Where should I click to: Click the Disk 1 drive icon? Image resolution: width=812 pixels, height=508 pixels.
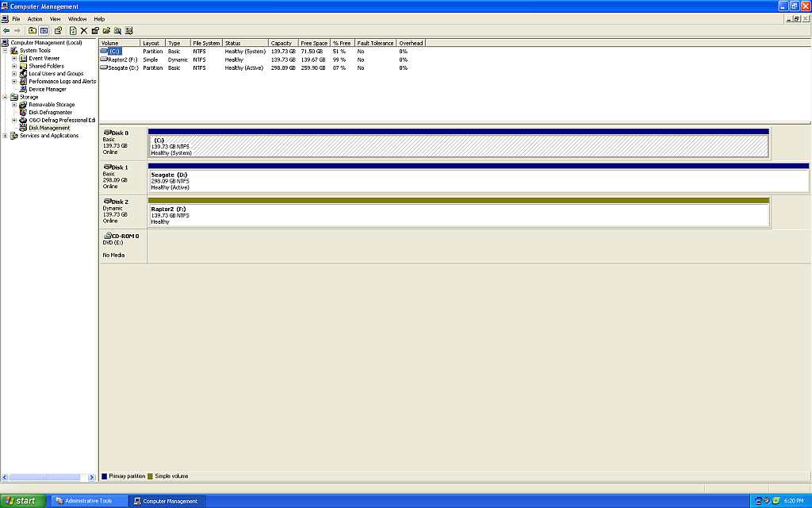tap(108, 167)
